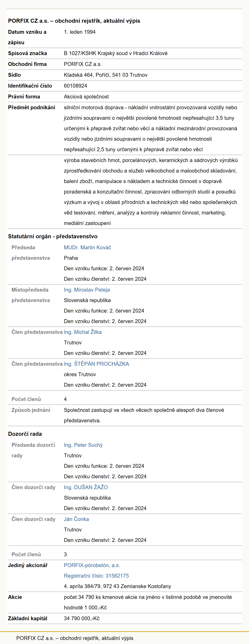
Task: Click Registrační číslo: 31562175 link
Action: [x=96, y=576]
